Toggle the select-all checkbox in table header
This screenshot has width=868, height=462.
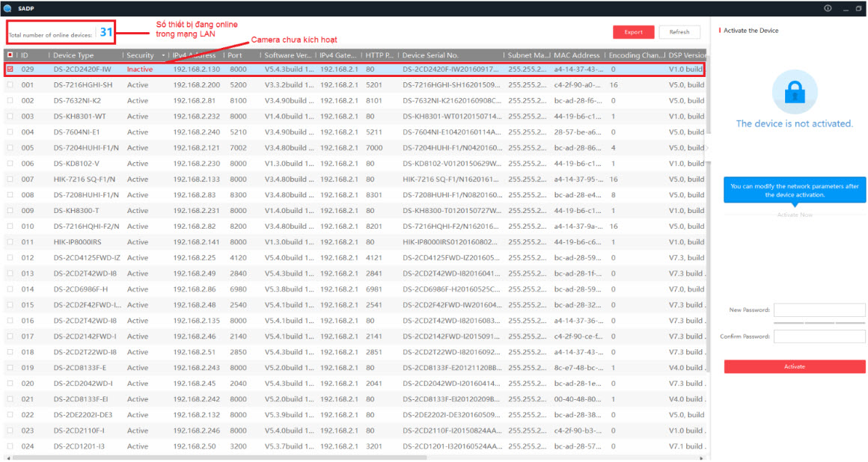(x=10, y=55)
